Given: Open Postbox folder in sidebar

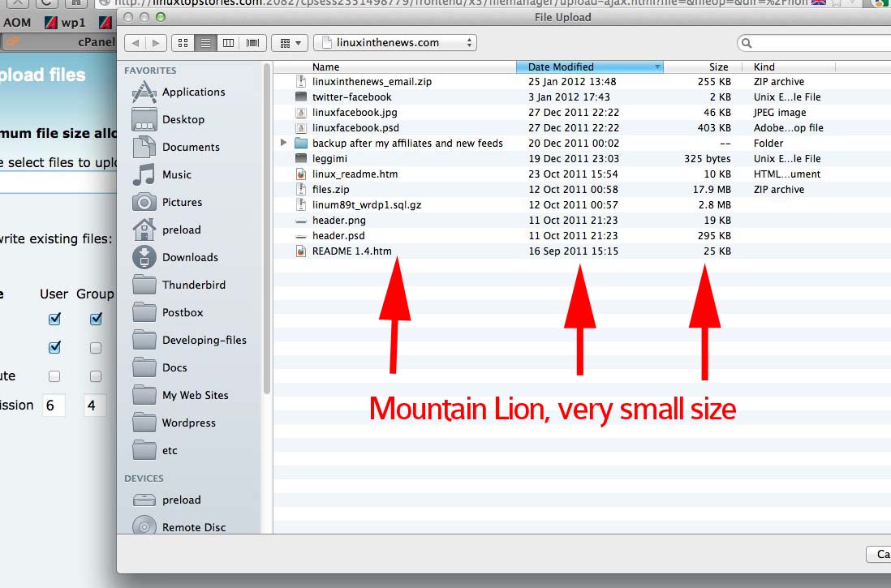Looking at the screenshot, I should [x=168, y=312].
